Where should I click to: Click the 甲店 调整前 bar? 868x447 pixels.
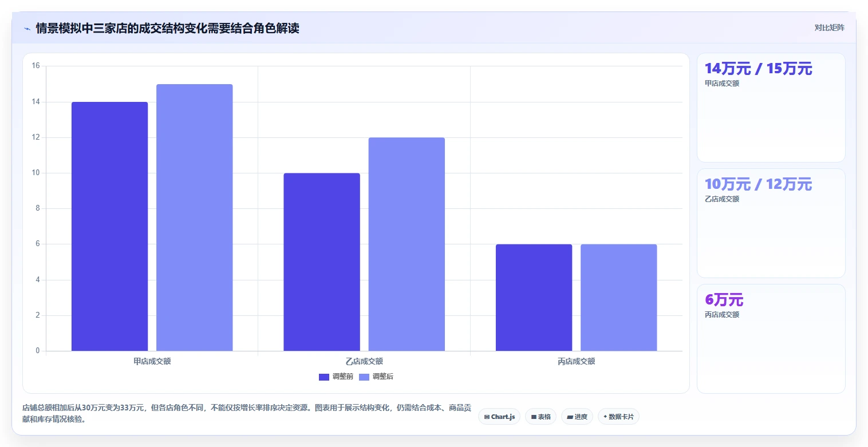110,226
